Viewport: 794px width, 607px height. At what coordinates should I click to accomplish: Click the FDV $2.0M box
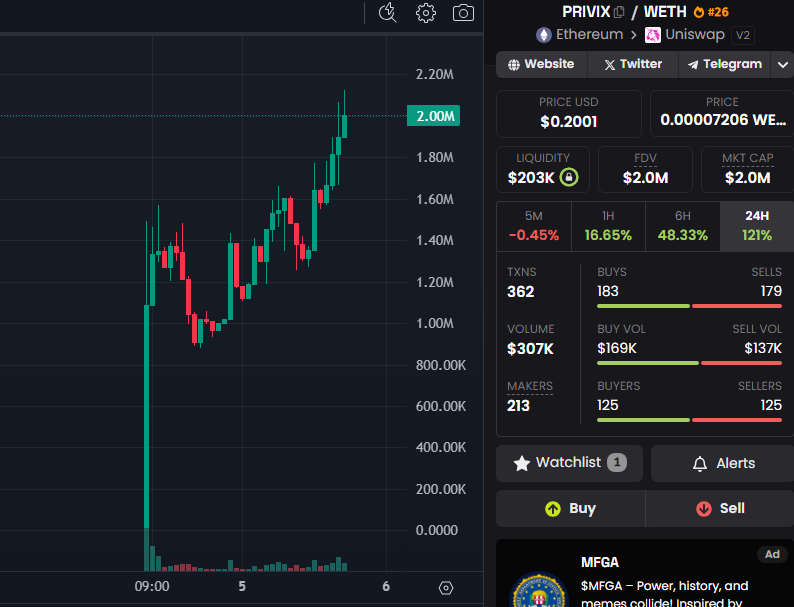pyautogui.click(x=645, y=170)
